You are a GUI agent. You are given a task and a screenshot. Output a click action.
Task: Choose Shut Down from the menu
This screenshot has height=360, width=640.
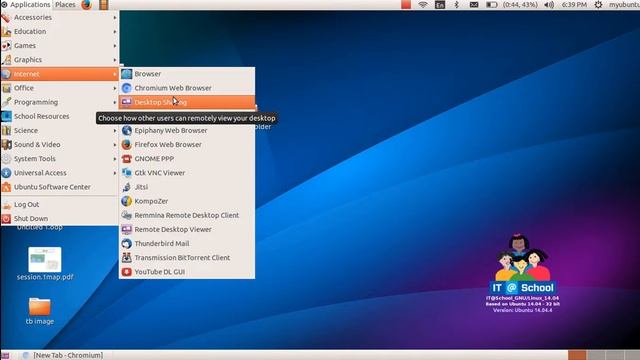click(x=60, y=219)
